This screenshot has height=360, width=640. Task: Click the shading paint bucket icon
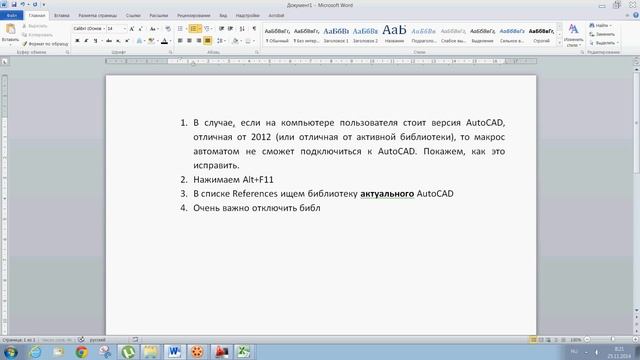235,41
